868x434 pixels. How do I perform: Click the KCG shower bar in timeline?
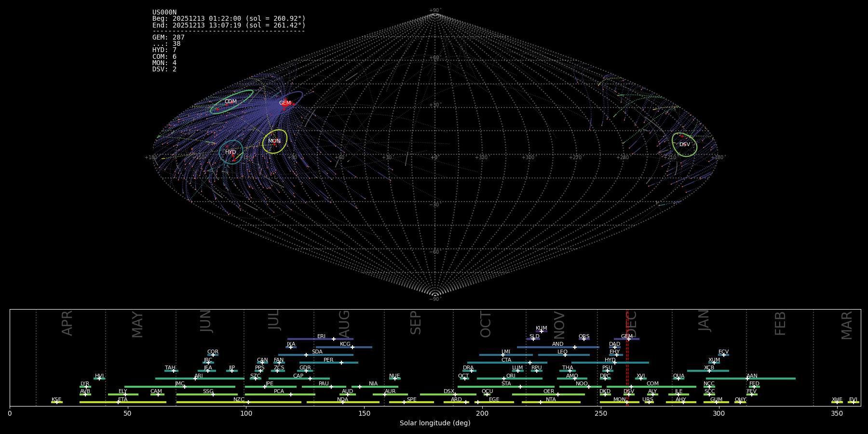pos(344,347)
